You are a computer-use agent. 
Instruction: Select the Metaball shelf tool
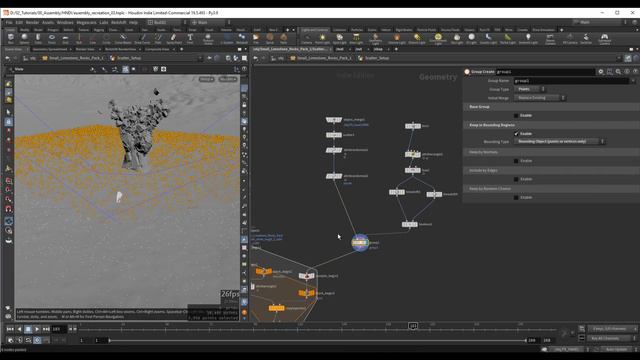click(x=242, y=38)
